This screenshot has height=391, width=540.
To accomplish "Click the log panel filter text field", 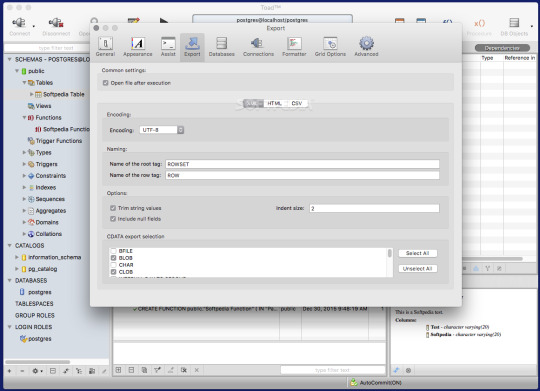I will coord(333,370).
